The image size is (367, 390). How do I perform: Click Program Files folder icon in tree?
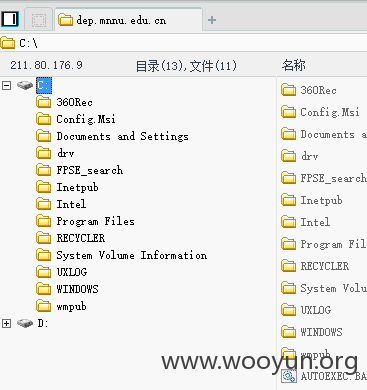(44, 221)
